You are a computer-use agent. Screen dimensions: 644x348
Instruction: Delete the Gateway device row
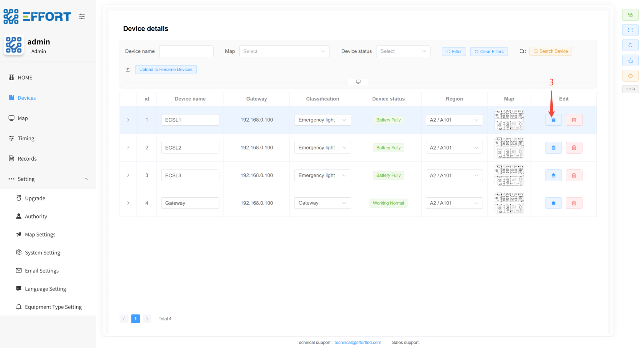[574, 203]
